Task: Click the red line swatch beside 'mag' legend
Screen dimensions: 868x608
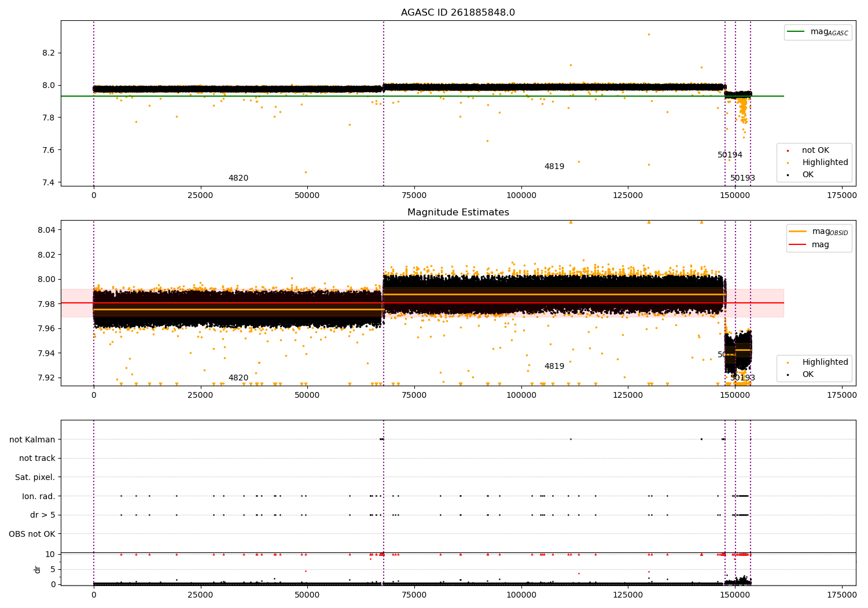Action: point(798,245)
